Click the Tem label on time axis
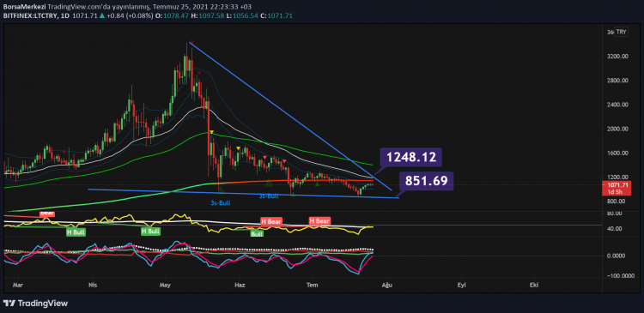This screenshot has width=644, height=313. (313, 285)
